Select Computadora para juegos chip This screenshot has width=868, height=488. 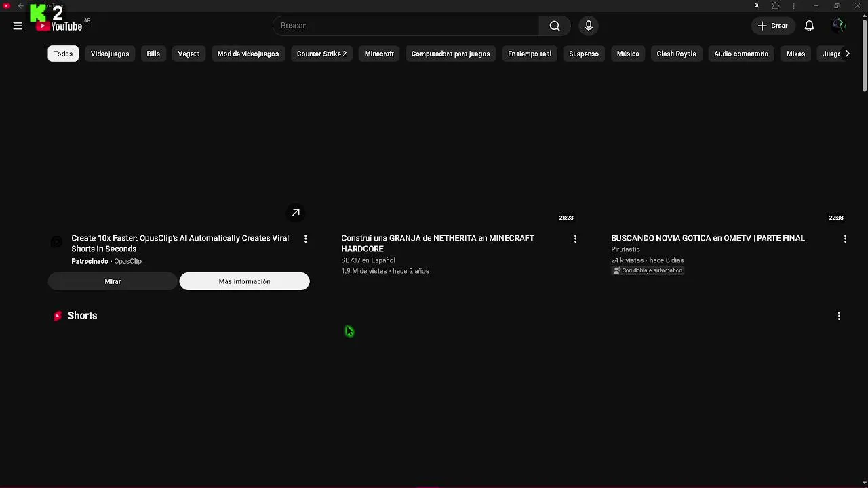click(x=450, y=54)
